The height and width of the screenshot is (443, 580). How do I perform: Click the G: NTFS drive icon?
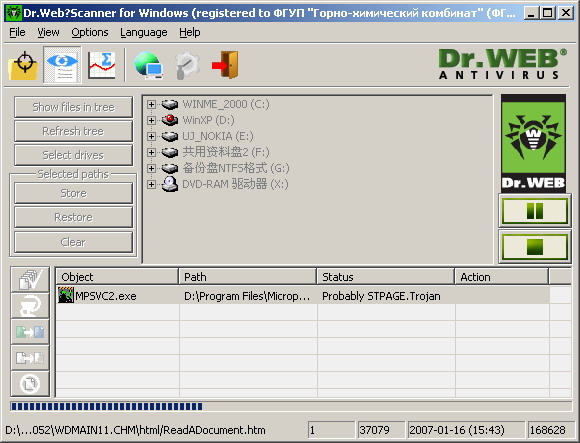click(x=170, y=169)
